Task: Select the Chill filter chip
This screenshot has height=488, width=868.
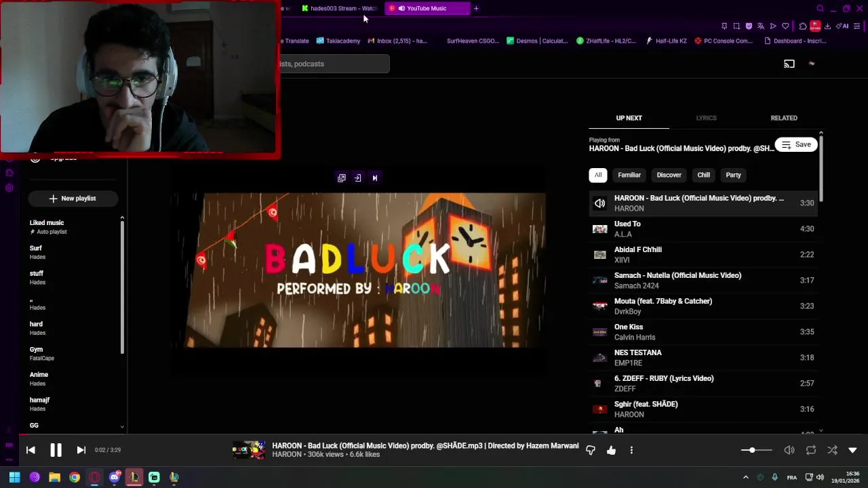Action: (x=704, y=175)
